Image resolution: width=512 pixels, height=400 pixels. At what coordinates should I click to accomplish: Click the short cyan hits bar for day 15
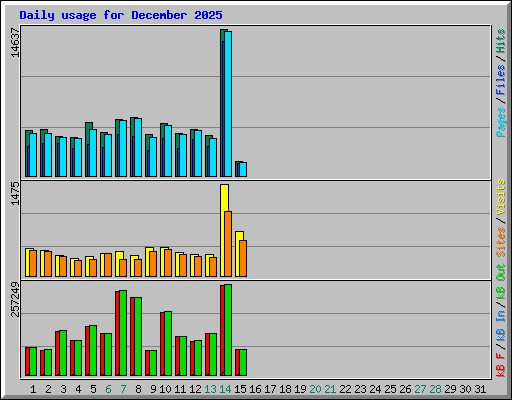[x=243, y=169]
